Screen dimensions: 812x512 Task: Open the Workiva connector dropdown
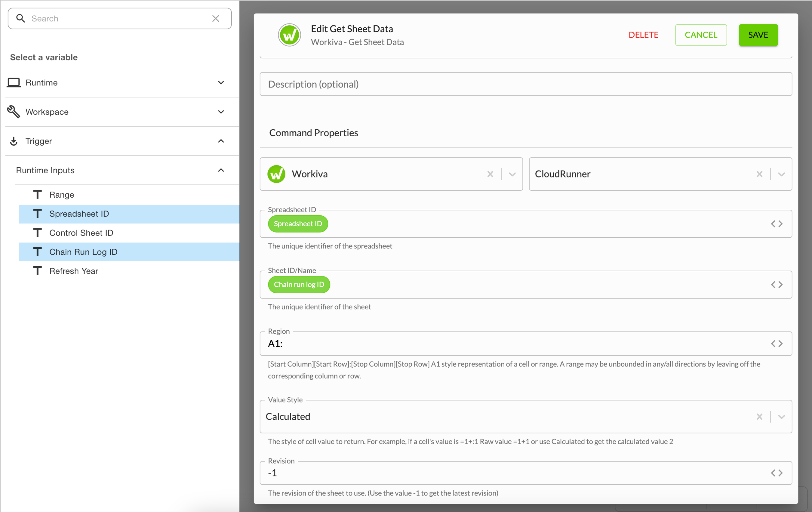point(512,174)
